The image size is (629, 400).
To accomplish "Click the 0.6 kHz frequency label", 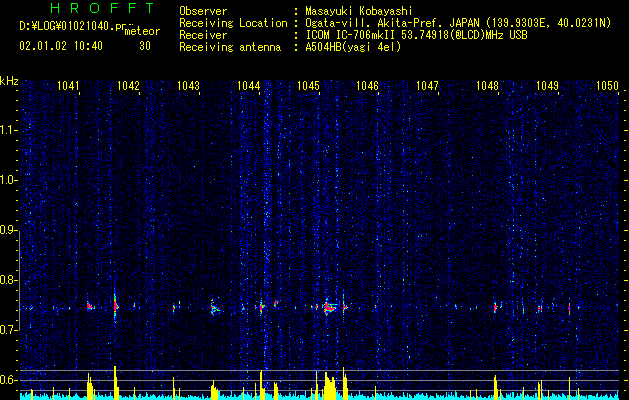I will click(8, 380).
